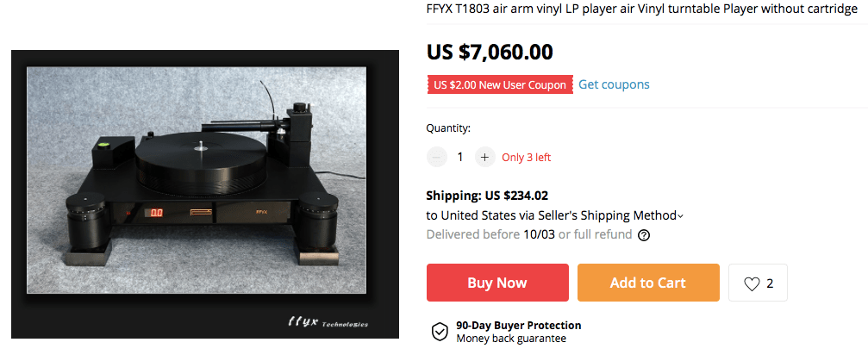Click the Buy Now button
Image resolution: width=868 pixels, height=361 pixels.
coord(497,283)
